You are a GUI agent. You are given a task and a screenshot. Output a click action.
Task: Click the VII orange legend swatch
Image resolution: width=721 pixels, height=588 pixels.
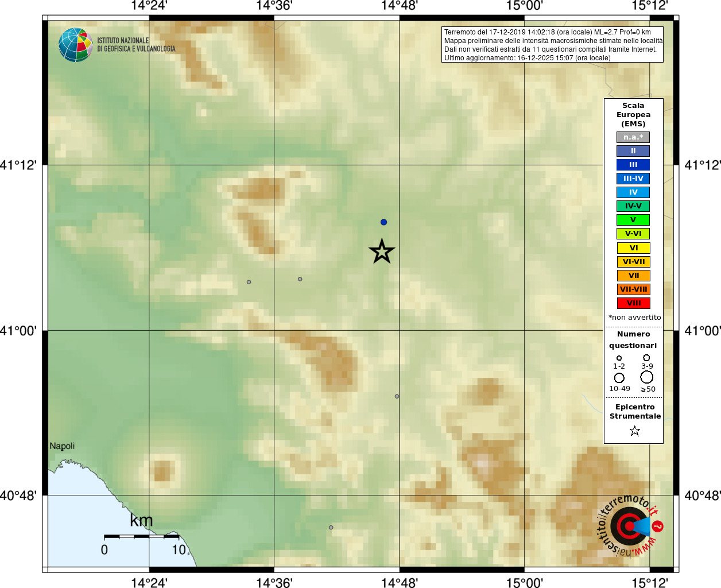(x=633, y=276)
